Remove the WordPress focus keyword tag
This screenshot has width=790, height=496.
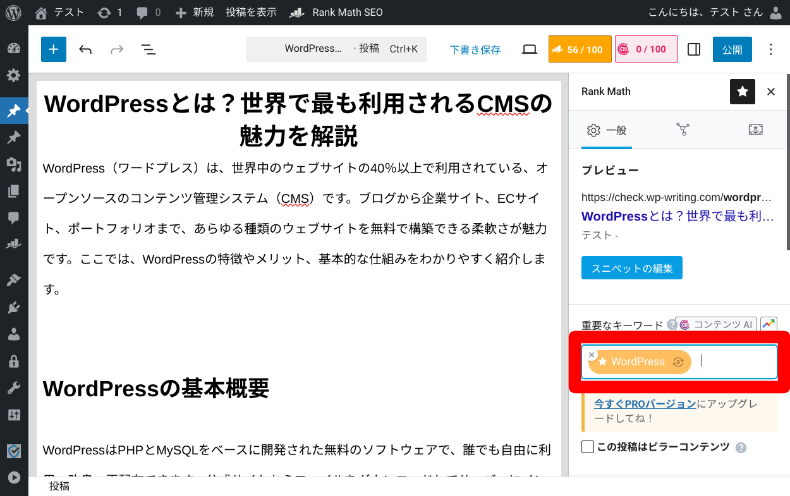pos(592,354)
